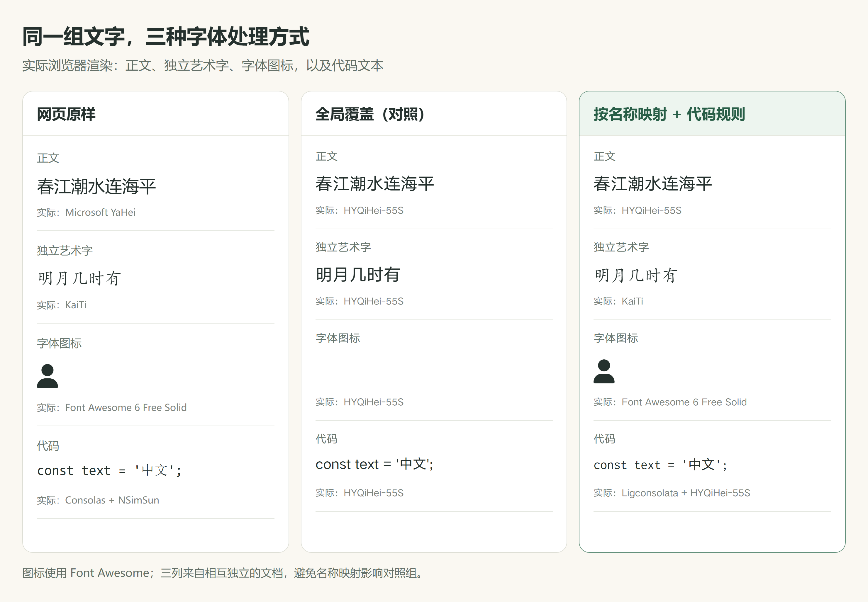Click the 字体图标 label in 全局覆盖 card
Screen dimensions: 868x602
tap(338, 338)
